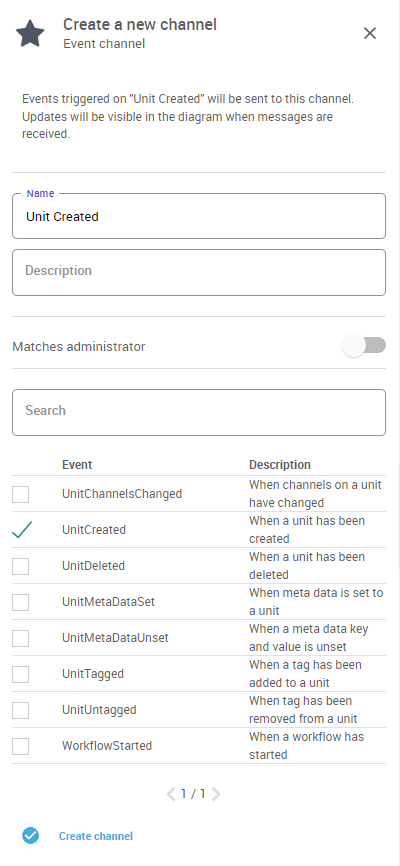Close the Create a new channel panel

(370, 33)
